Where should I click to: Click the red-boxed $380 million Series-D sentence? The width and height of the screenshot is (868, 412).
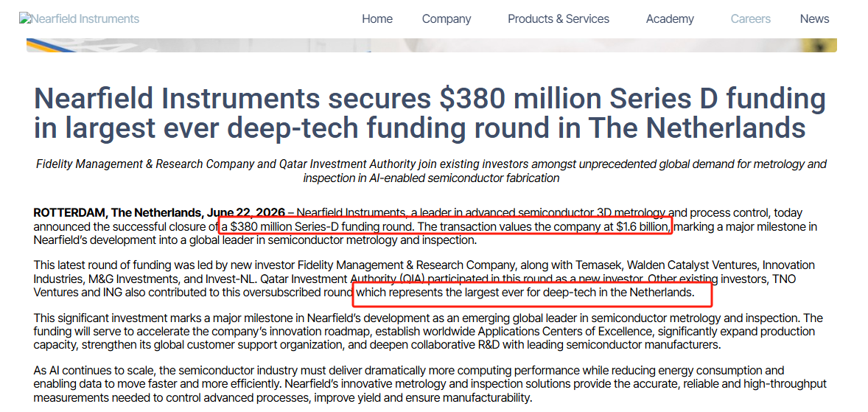click(x=447, y=226)
